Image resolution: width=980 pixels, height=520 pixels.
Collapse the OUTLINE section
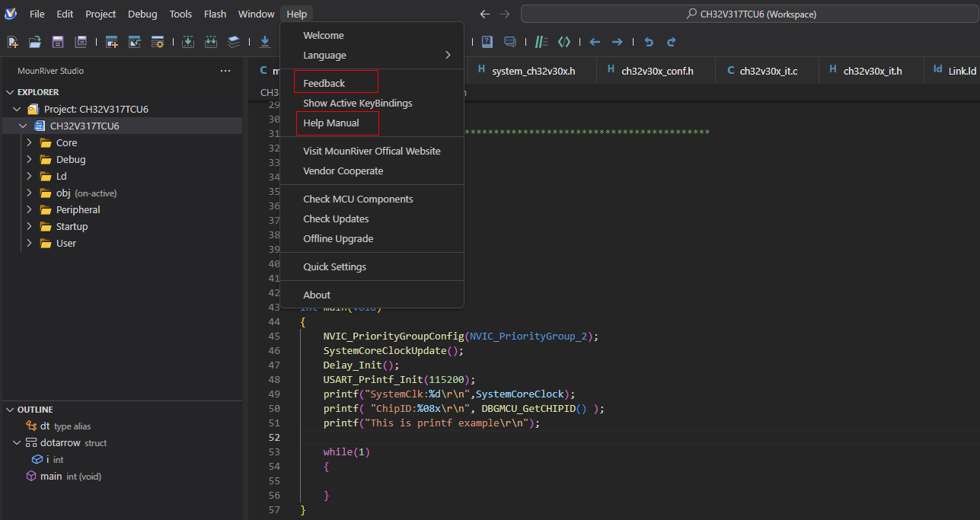point(11,410)
